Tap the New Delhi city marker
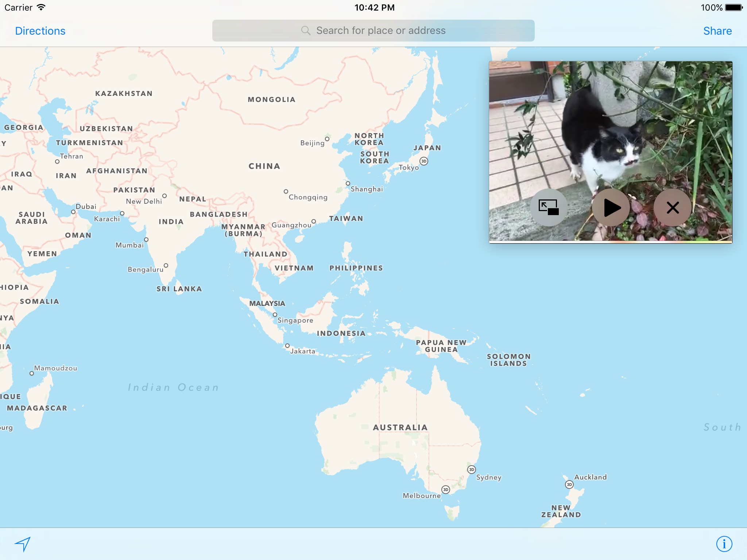 pyautogui.click(x=165, y=196)
